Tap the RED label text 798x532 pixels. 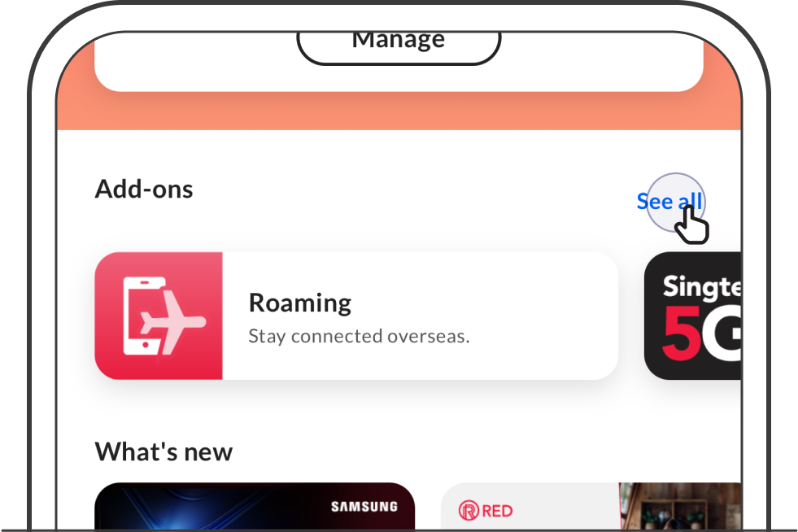[x=497, y=511]
